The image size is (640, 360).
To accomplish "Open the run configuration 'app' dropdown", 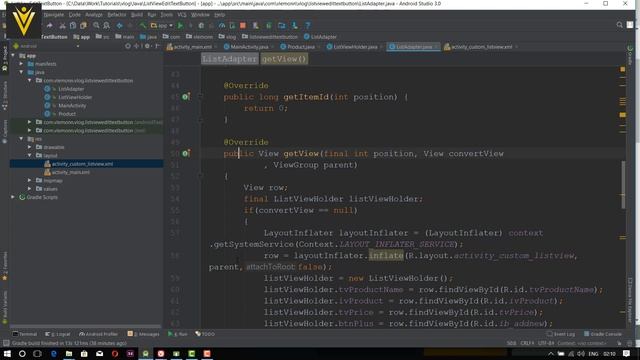I will pos(162,25).
